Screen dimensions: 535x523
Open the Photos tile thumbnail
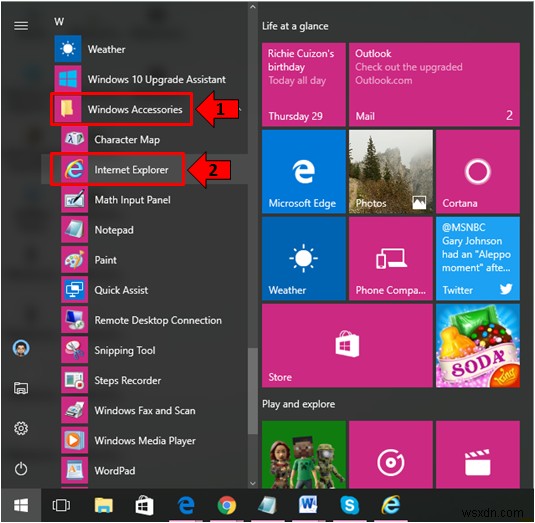pyautogui.click(x=391, y=172)
